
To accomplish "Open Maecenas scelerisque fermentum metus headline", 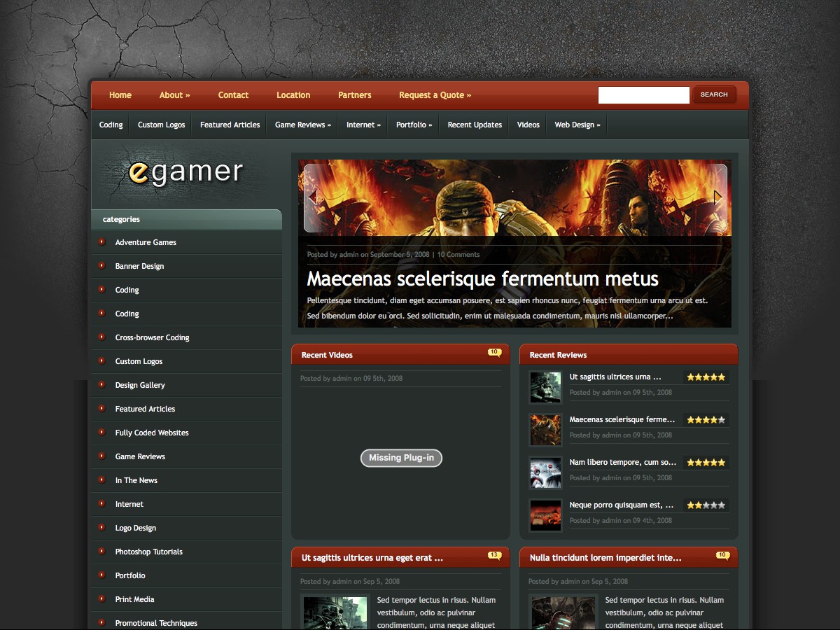I will [482, 279].
